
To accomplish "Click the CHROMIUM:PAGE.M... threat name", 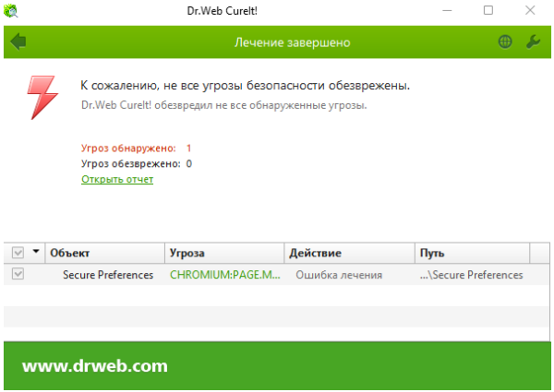I will [225, 275].
